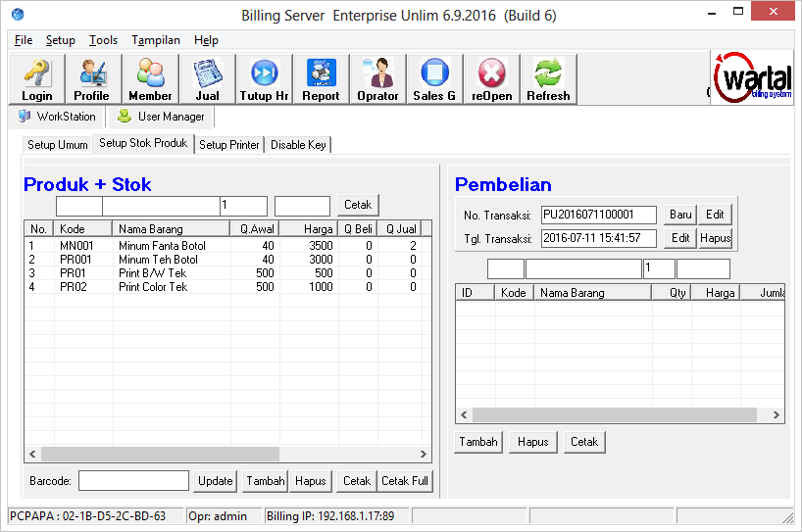Switch to the WorkStation tab
The height and width of the screenshot is (532, 802).
tap(57, 117)
